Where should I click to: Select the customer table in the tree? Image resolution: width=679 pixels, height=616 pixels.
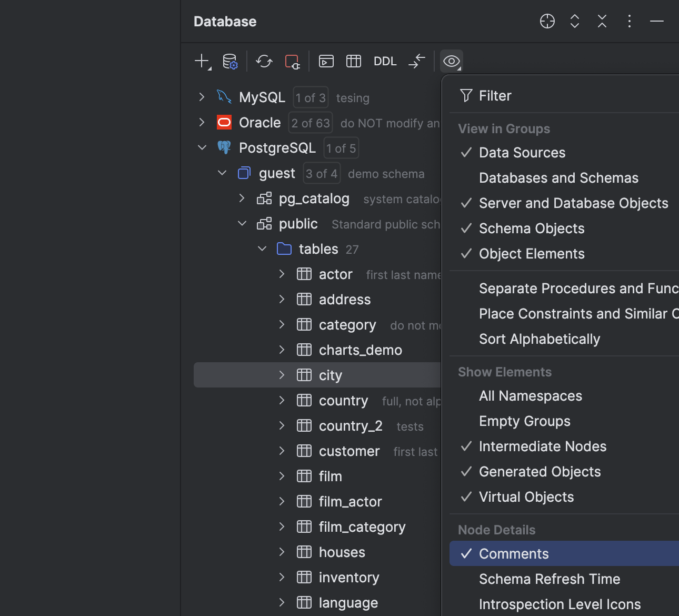pyautogui.click(x=349, y=451)
